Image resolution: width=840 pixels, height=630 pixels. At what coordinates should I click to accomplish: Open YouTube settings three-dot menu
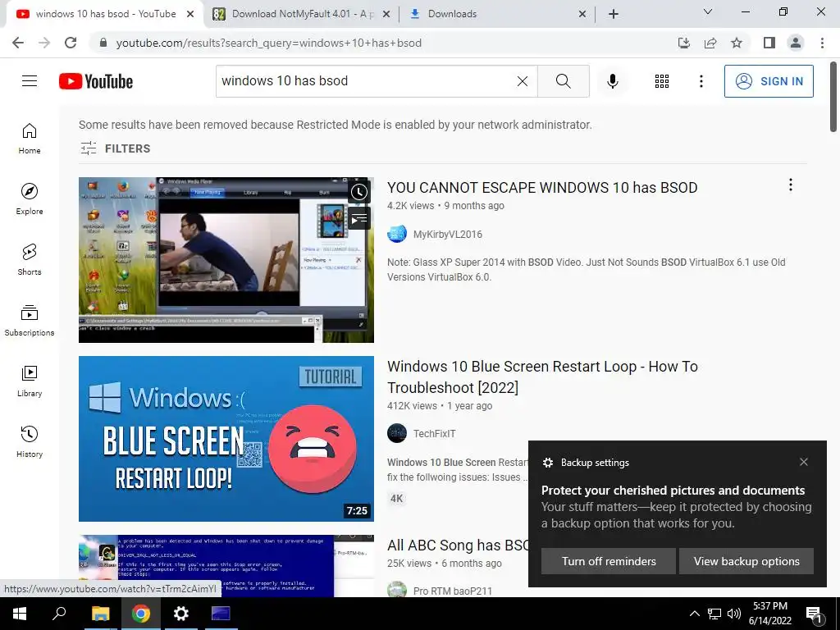point(701,81)
